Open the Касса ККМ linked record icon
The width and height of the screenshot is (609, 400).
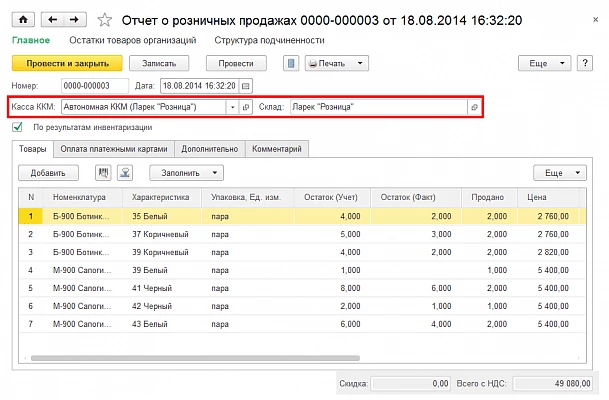pyautogui.click(x=245, y=107)
